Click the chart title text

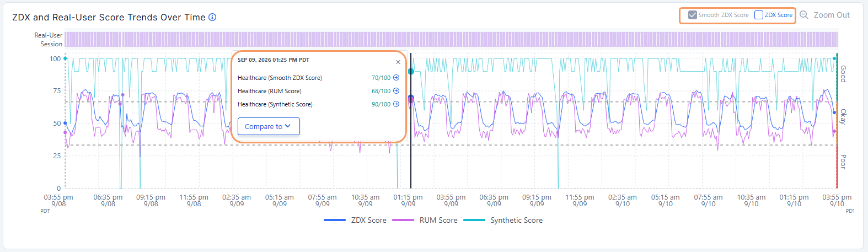coord(109,17)
